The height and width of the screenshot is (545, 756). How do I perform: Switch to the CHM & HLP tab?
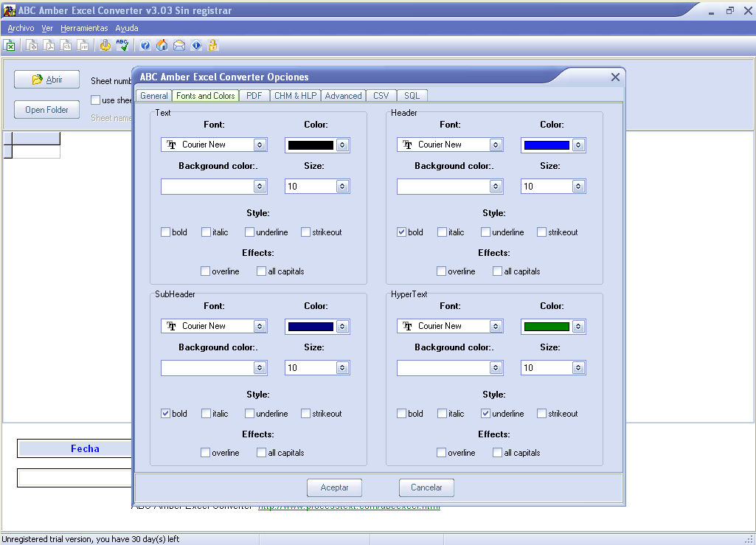pyautogui.click(x=296, y=95)
